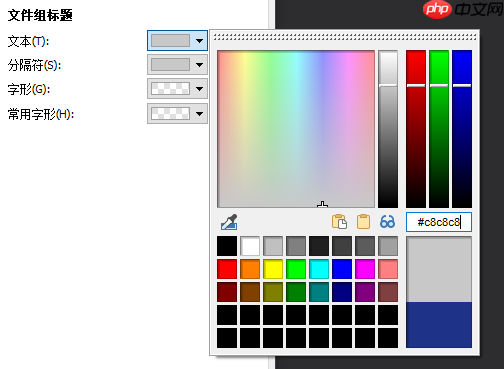Pick a color with the eyedropper tool
Image resolution: width=504 pixels, height=369 pixels.
[x=229, y=222]
